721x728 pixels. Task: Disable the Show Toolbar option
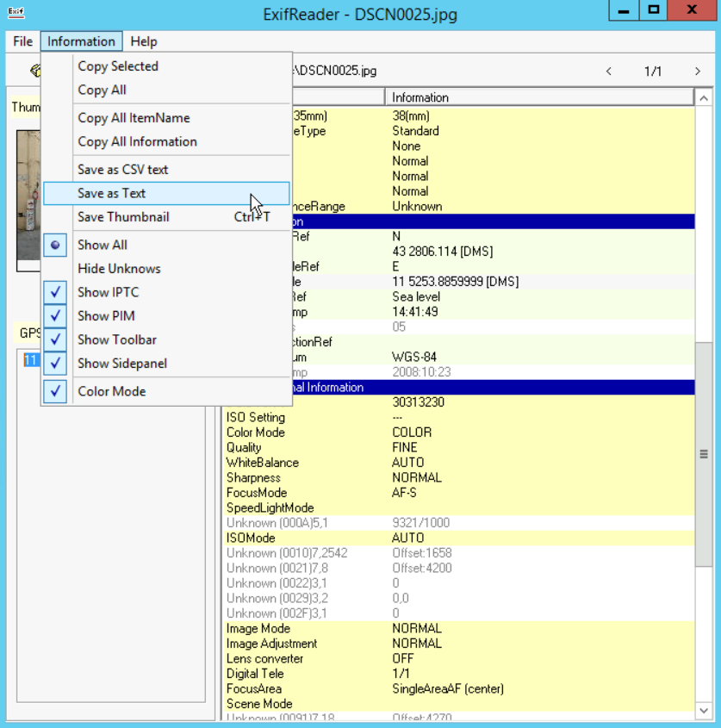tap(116, 339)
